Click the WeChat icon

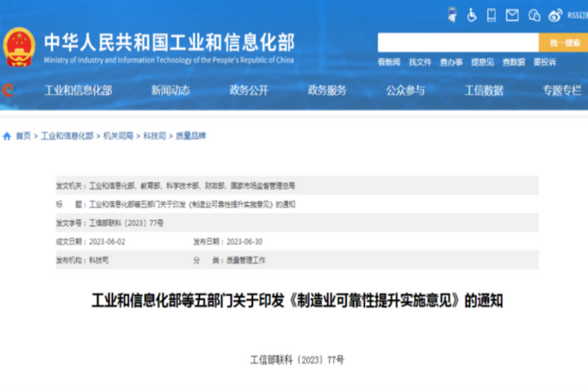click(x=534, y=16)
